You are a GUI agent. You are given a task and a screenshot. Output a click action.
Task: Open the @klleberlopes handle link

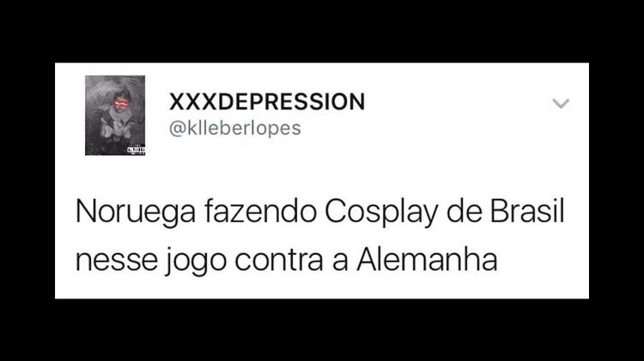(235, 128)
